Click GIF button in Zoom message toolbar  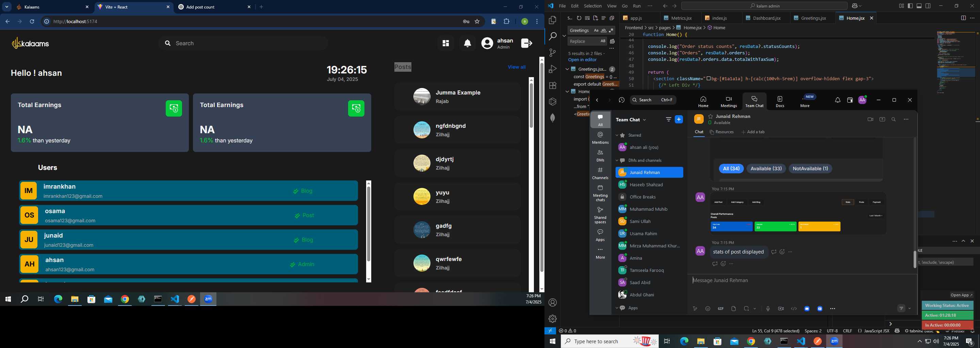(721, 309)
